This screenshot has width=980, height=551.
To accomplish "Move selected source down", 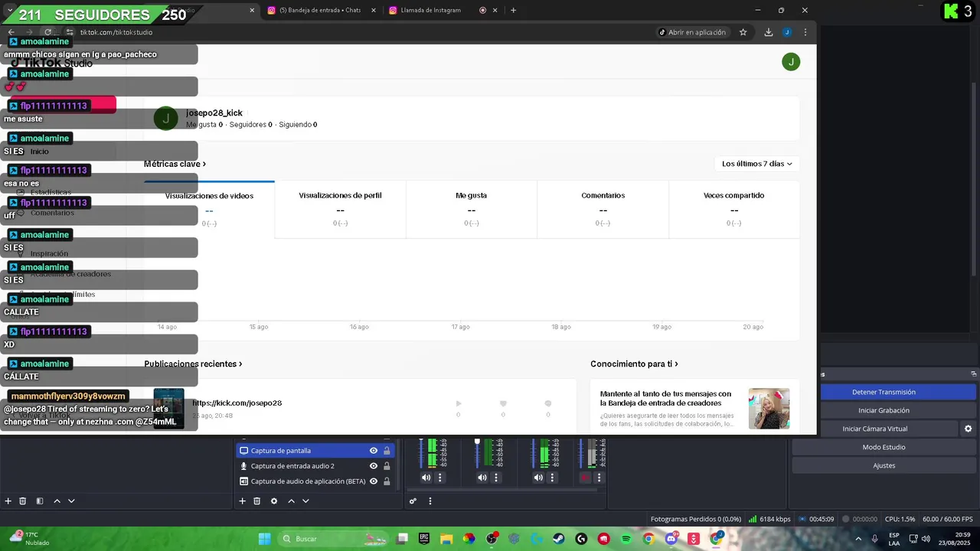I will 305,501.
